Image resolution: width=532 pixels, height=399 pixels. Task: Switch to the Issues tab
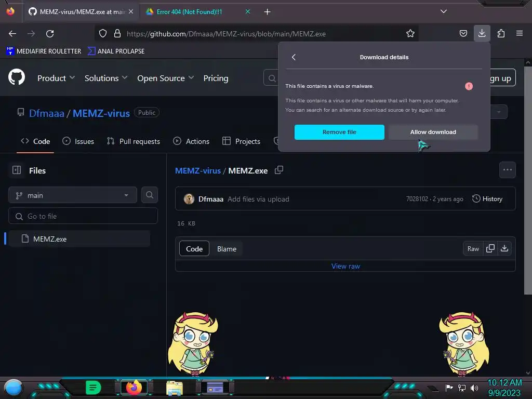pyautogui.click(x=78, y=141)
